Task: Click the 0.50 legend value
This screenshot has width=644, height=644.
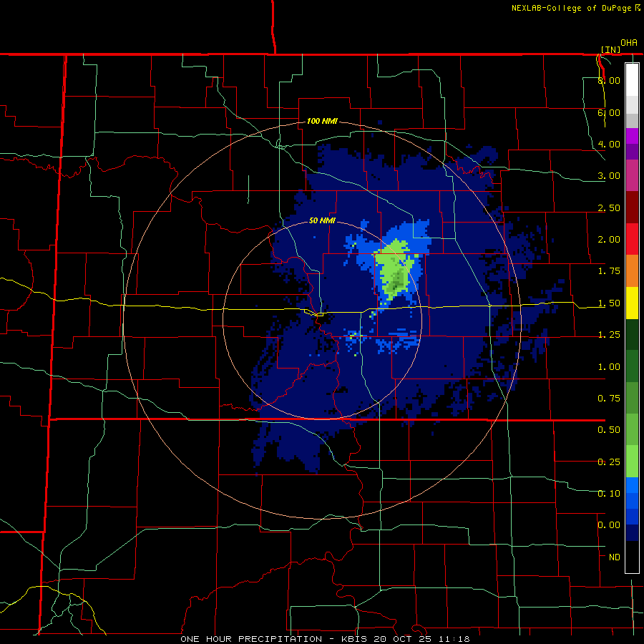Action: coord(609,430)
